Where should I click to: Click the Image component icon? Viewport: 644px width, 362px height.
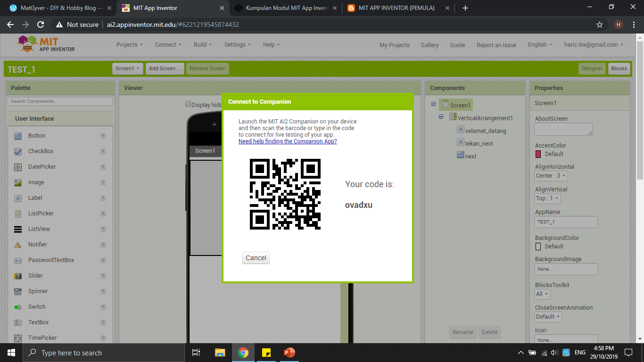tap(18, 182)
